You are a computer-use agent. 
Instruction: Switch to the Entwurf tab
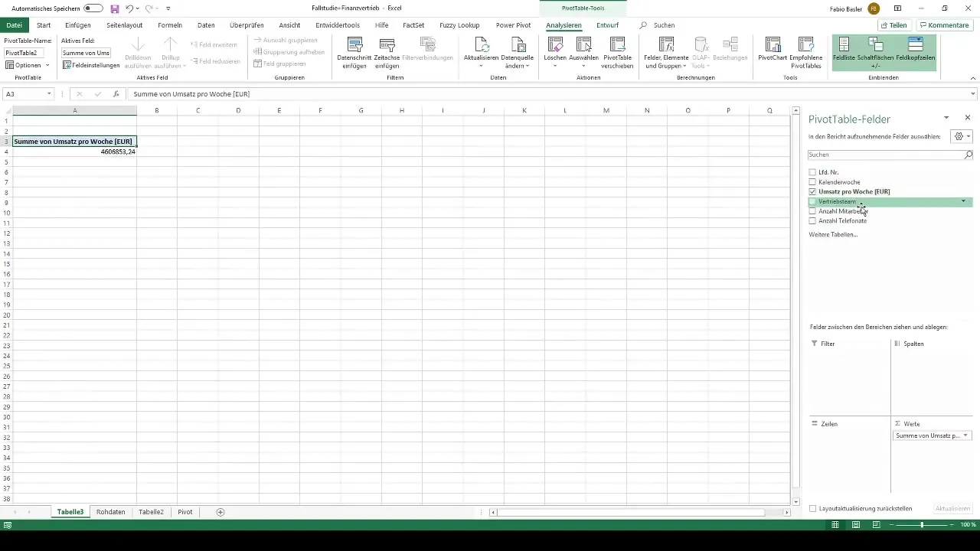pos(607,25)
